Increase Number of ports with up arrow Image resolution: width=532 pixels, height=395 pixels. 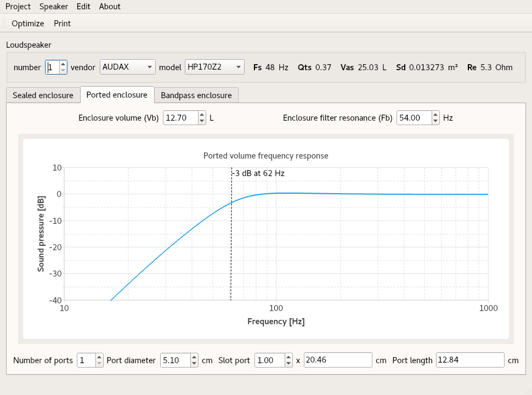click(99, 357)
